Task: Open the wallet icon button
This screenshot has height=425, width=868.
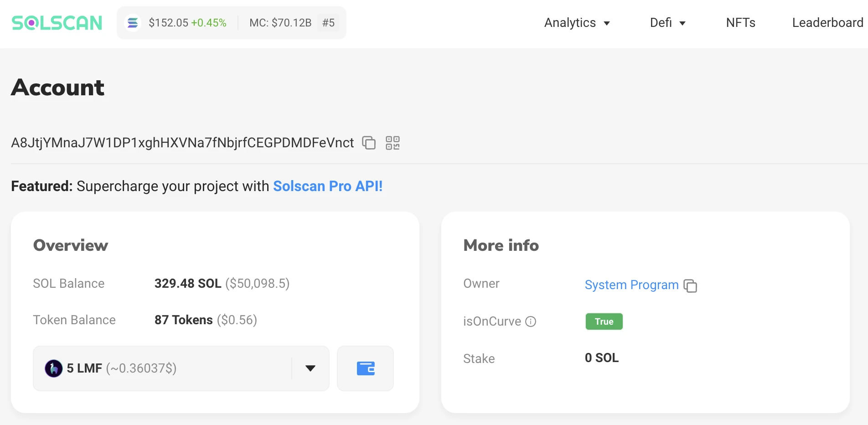Action: 365,368
